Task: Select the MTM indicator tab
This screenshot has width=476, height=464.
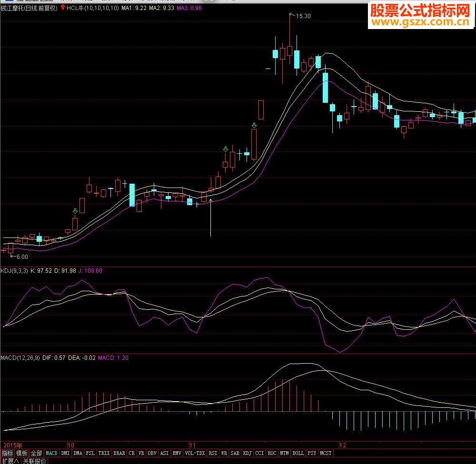Action: pyautogui.click(x=284, y=453)
